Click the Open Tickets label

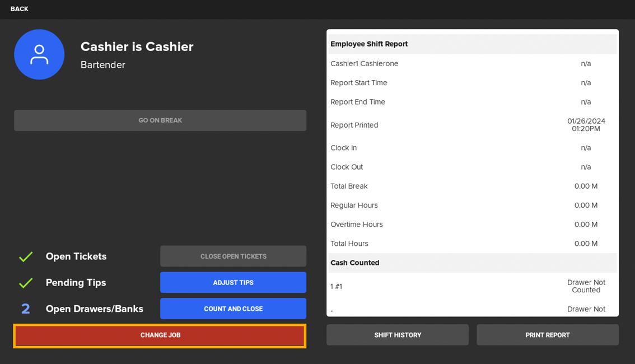click(76, 256)
